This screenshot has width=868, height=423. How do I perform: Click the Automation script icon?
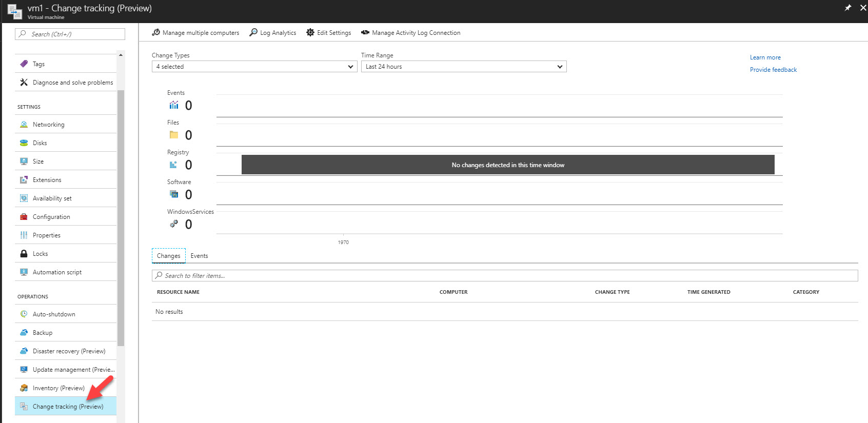24,272
